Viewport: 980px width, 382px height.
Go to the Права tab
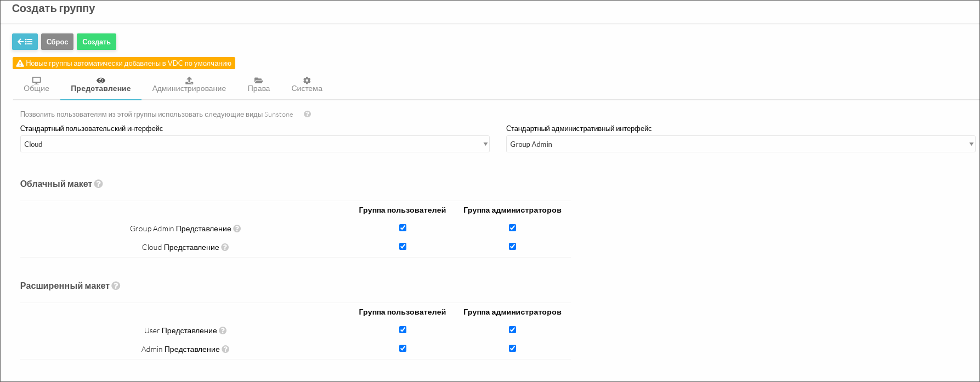[x=259, y=84]
